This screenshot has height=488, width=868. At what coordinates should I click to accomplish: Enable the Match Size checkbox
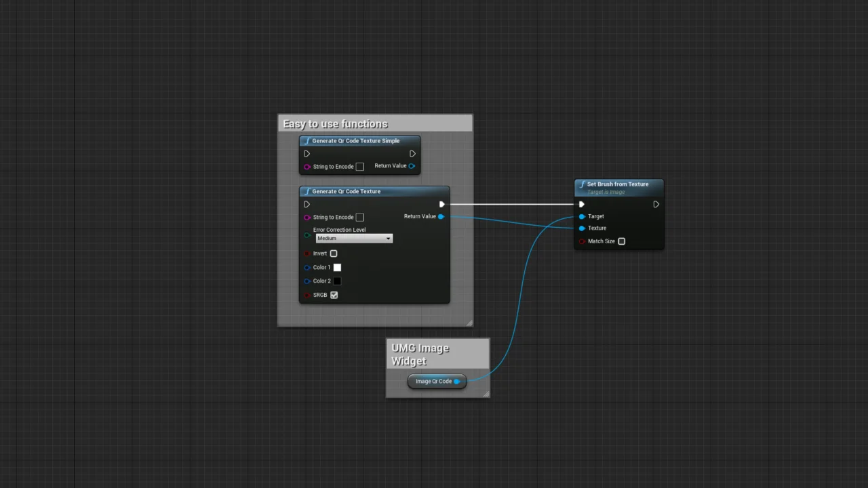pos(622,241)
